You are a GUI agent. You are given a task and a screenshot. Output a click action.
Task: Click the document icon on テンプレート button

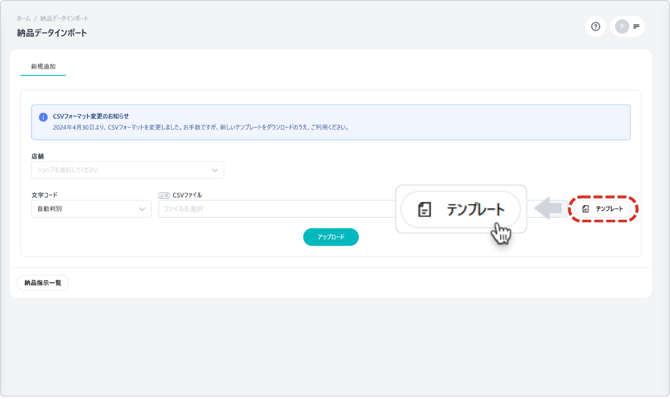click(585, 209)
